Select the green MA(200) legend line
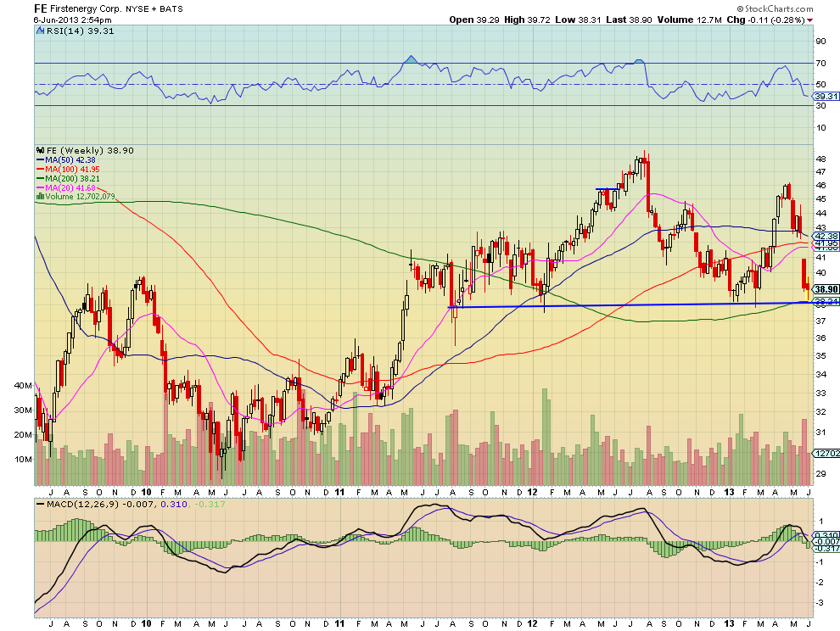 pos(40,178)
